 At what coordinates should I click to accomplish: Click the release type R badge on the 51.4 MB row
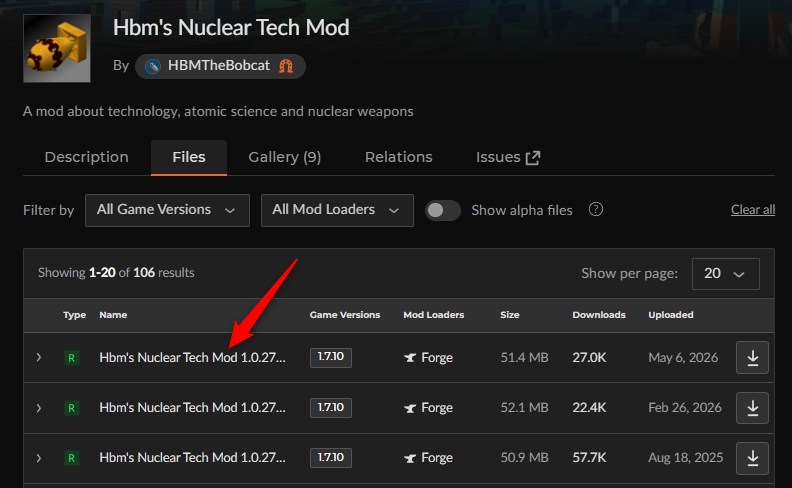click(71, 358)
